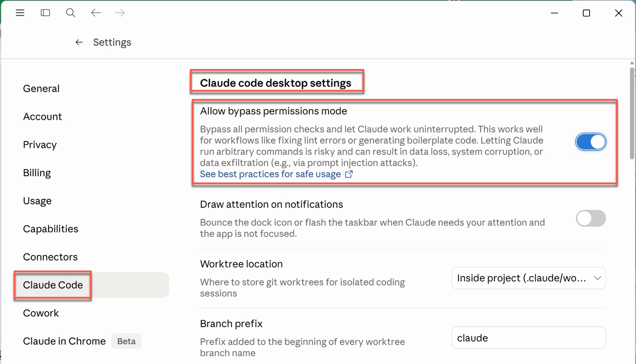Maximize the application window

[x=586, y=13]
